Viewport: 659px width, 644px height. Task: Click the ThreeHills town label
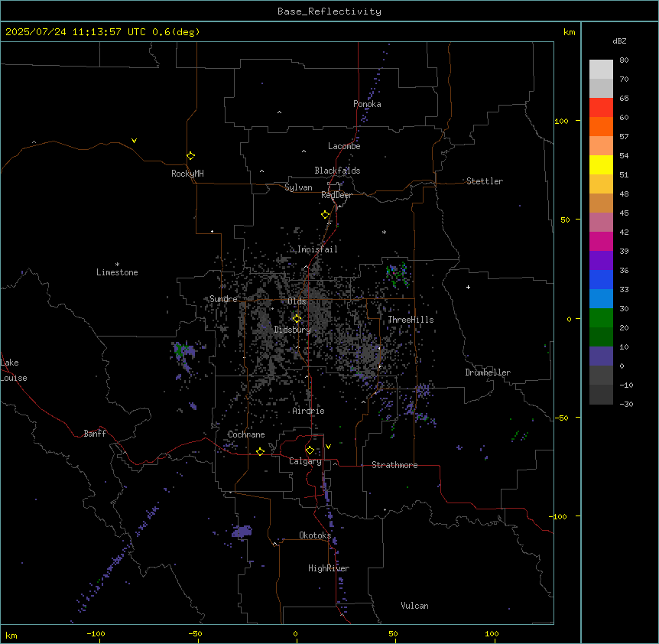coord(411,320)
